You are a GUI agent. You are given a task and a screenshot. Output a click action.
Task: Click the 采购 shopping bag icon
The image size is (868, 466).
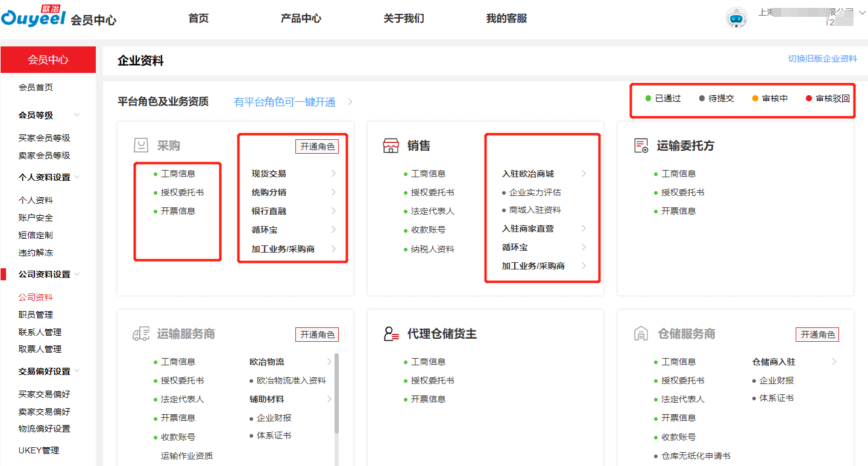[x=140, y=146]
